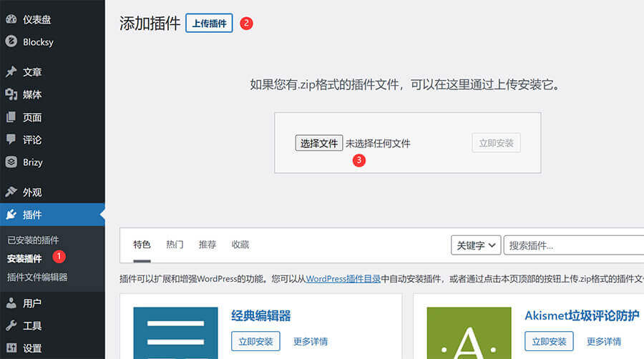This screenshot has height=359, width=644.
Task: Switch to the 推荐 tab
Action: (x=208, y=245)
